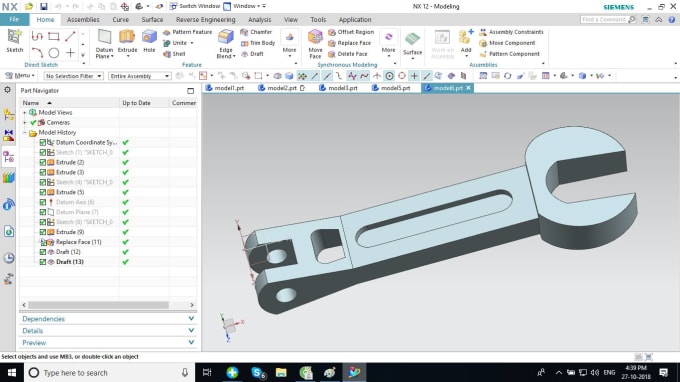Click the Windows taskbar search box

[108, 372]
